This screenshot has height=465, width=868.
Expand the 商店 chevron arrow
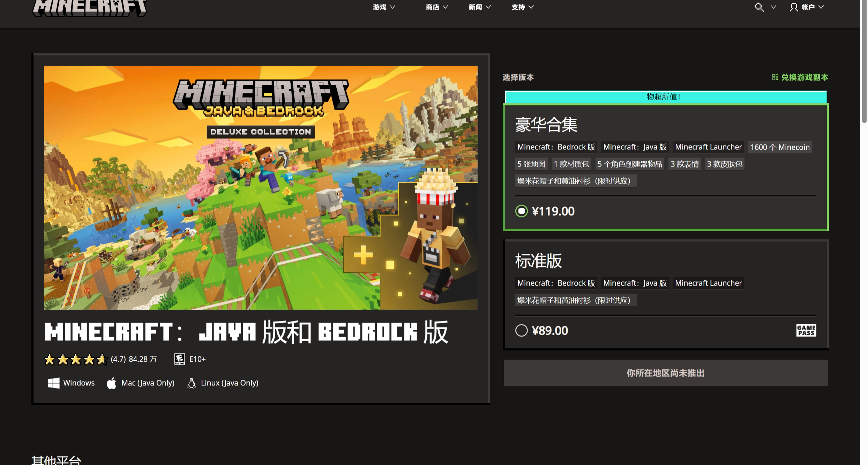(x=446, y=7)
